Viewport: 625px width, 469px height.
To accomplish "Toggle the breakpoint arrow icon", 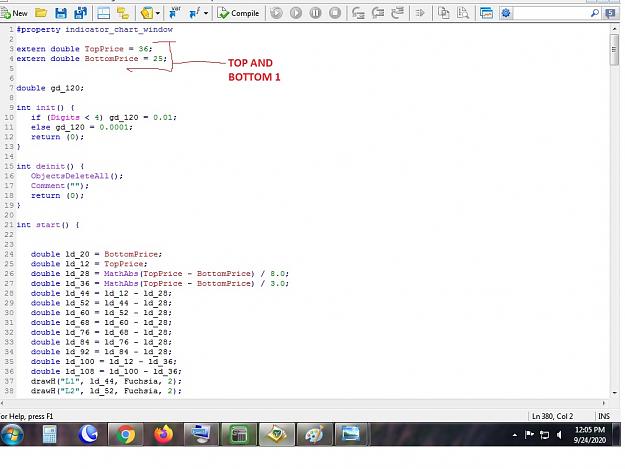I will tap(420, 13).
